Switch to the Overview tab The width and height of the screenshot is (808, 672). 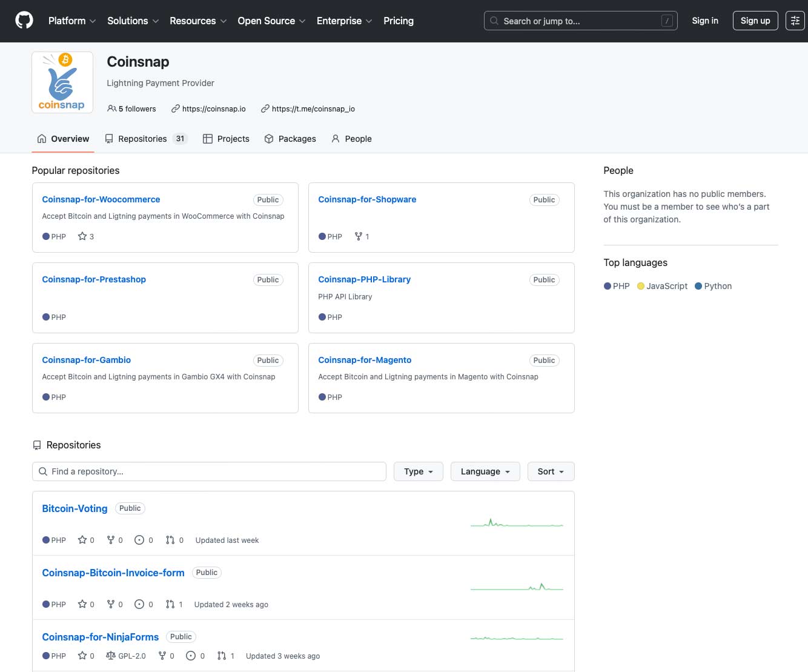point(62,138)
